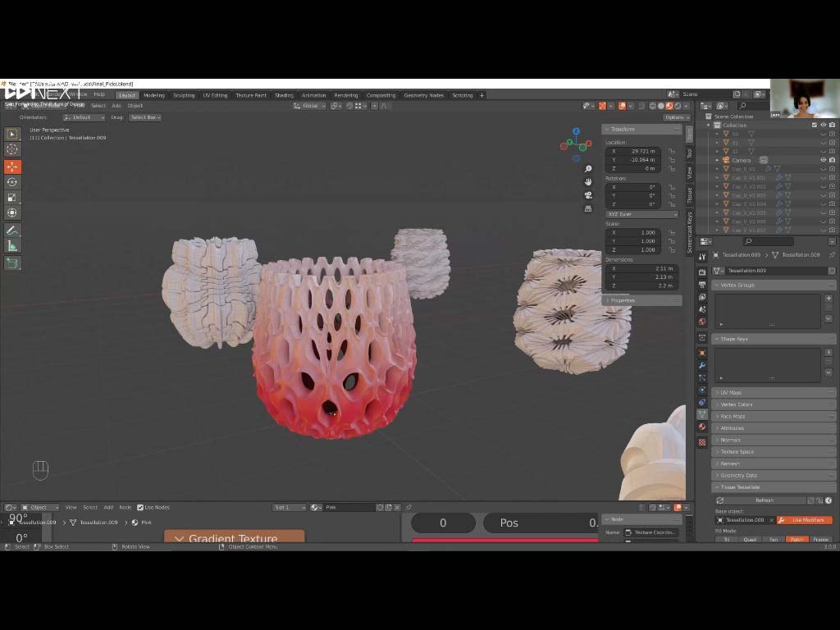
Task: Switch perspective/orthographic with grid icon
Action: (x=588, y=208)
